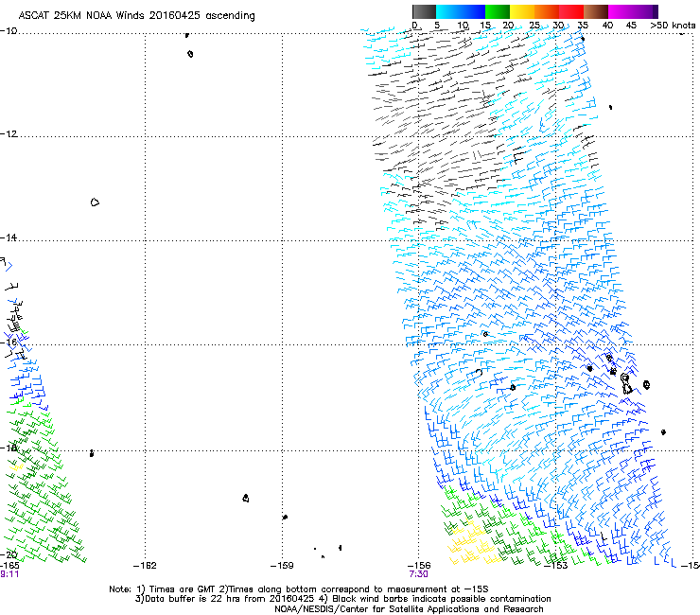The image size is (700, 615).
Task: Click the NOAA/NESDIS credit line
Action: (x=409, y=609)
